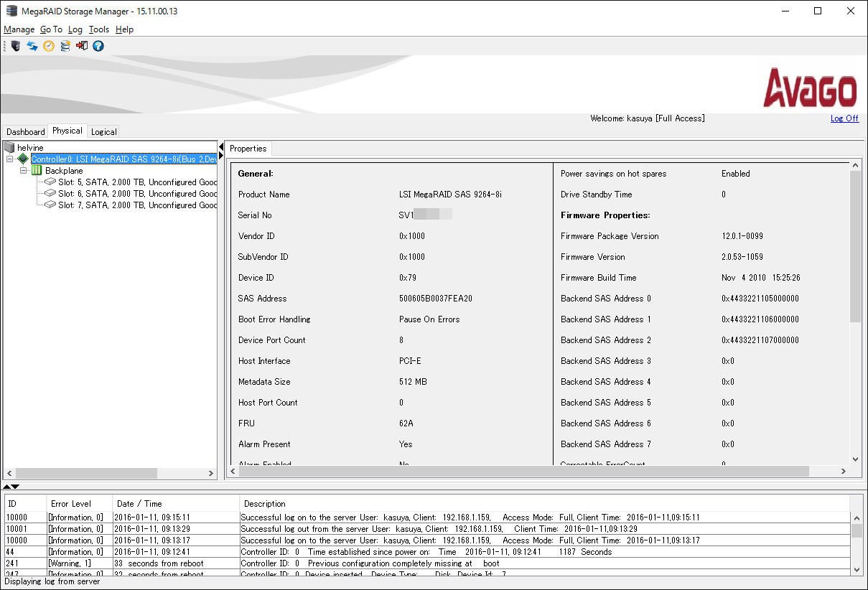Click the Avago logo
The height and width of the screenshot is (590, 868).
[x=810, y=88]
